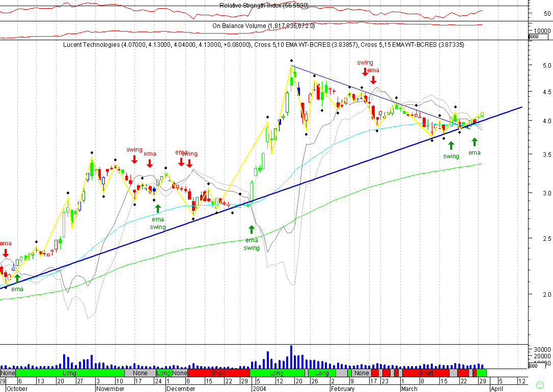Click red arrow under February 'ema' label
The height and width of the screenshot is (392, 553).
[373, 79]
